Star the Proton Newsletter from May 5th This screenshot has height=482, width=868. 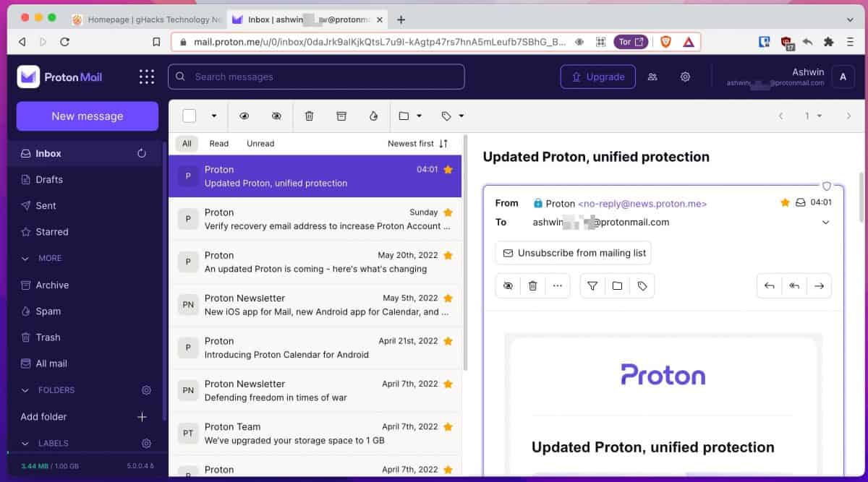pyautogui.click(x=447, y=297)
